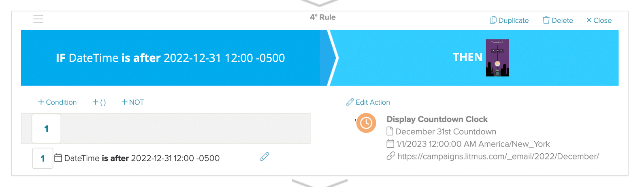Open the campaigns.litmus.com URL link
The image size is (644, 187).
click(x=498, y=156)
